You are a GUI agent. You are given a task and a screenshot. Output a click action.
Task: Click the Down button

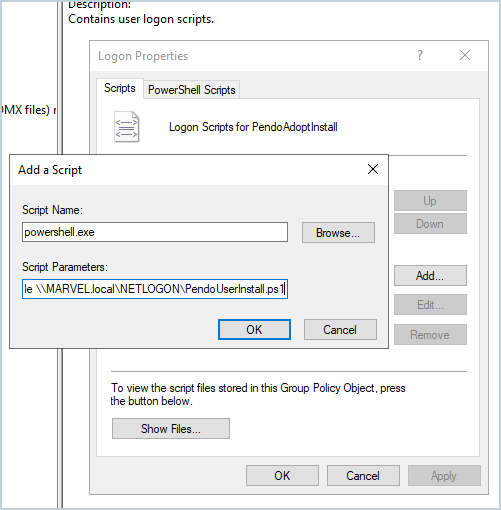[430, 224]
